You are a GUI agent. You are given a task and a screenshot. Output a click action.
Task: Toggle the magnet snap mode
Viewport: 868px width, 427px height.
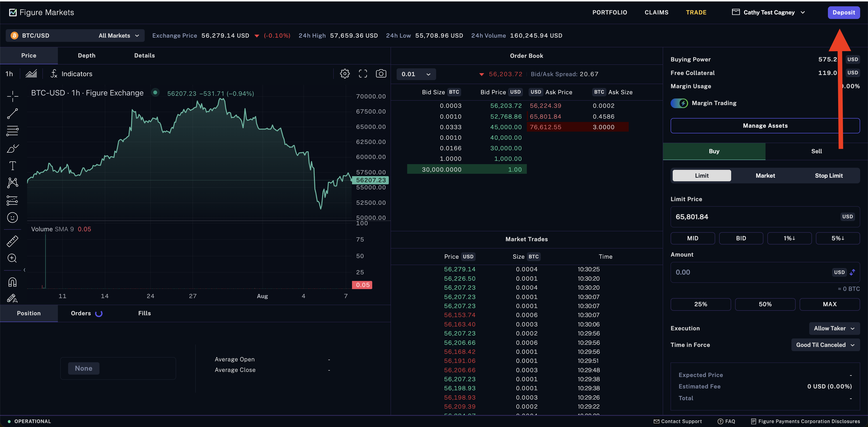(x=12, y=282)
